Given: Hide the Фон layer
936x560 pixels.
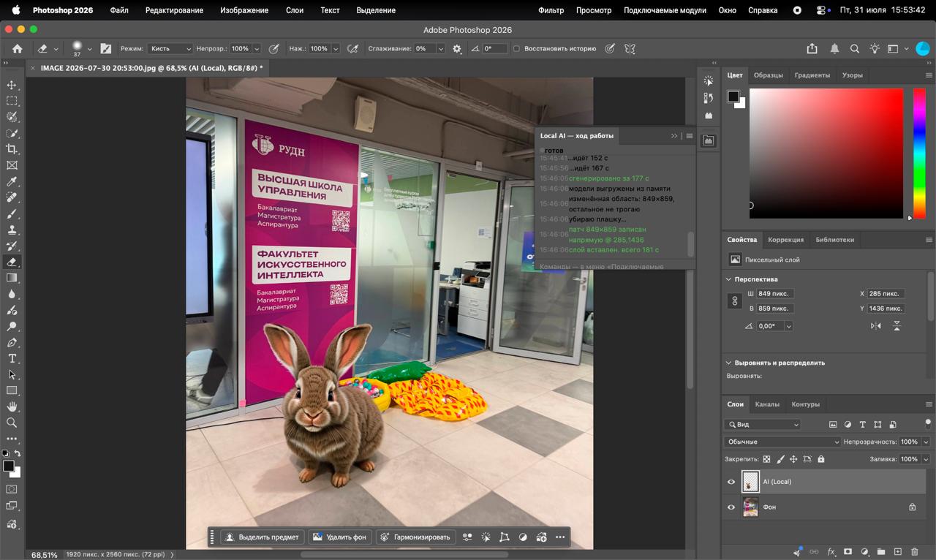Looking at the screenshot, I should coord(731,507).
